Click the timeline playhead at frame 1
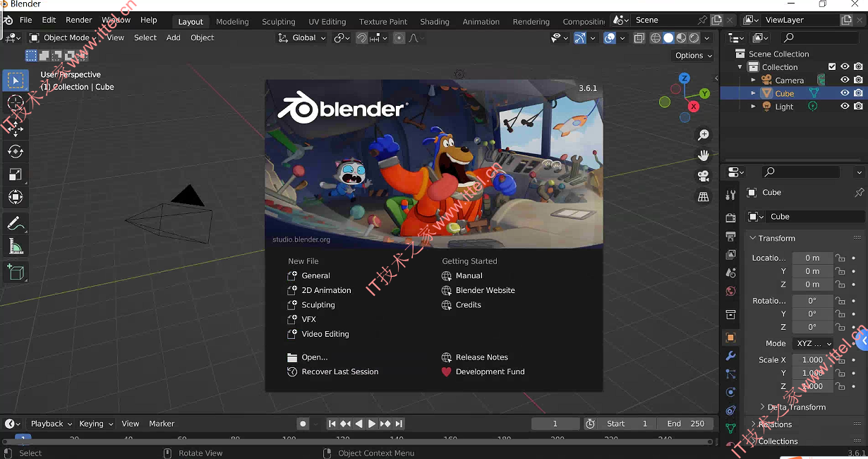Screen dimensions: 868x459 23,438
